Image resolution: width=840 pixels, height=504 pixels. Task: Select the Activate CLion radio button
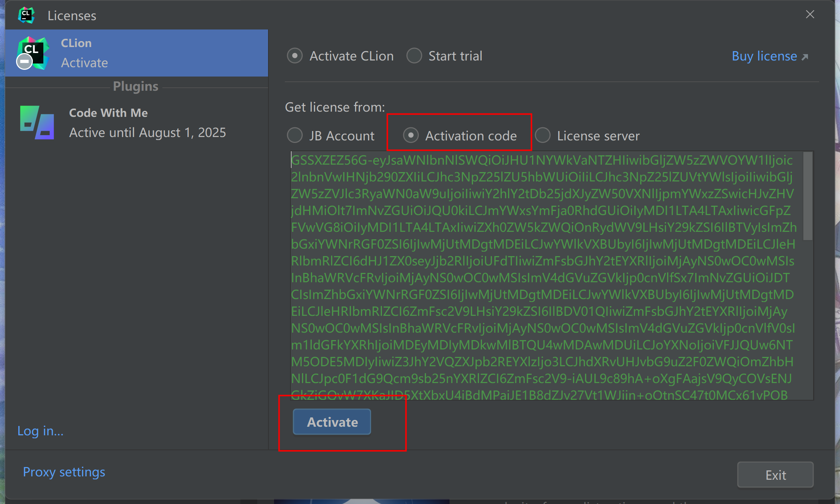click(295, 56)
